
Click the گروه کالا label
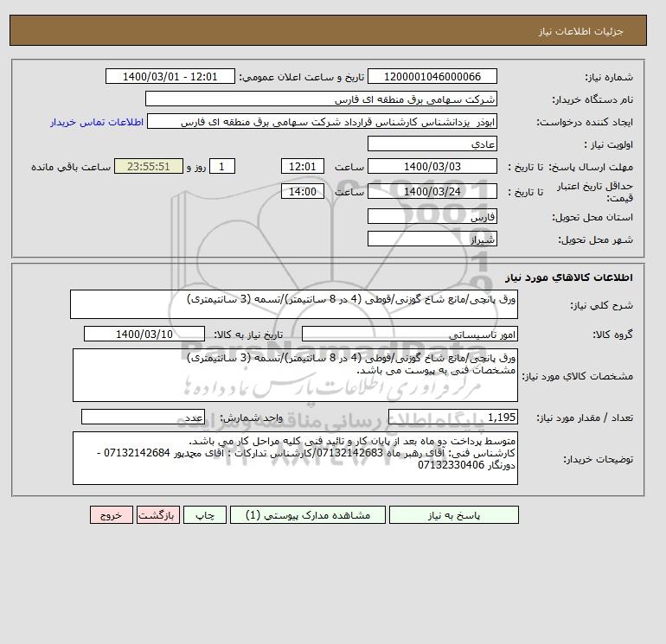click(x=613, y=335)
